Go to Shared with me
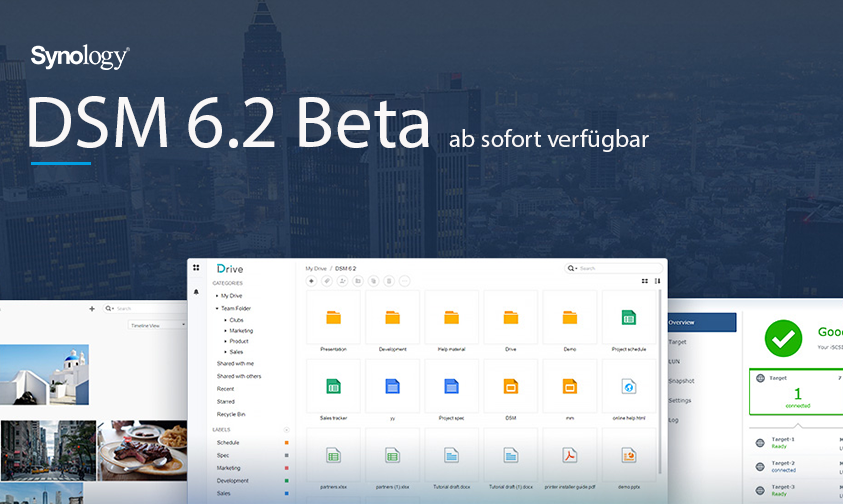Screen dimensions: 843x504 pyautogui.click(x=234, y=363)
